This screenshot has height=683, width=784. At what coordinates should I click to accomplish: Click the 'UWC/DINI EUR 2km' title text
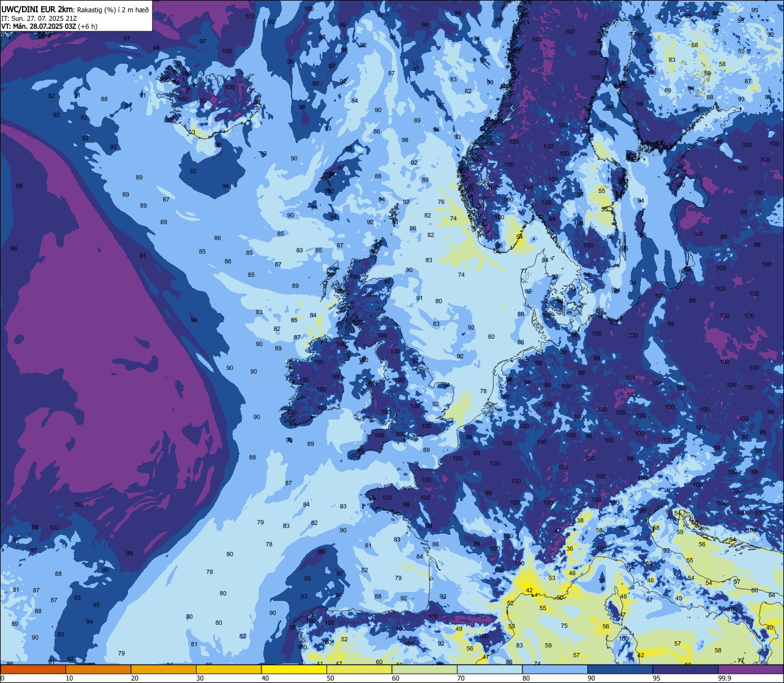click(37, 9)
